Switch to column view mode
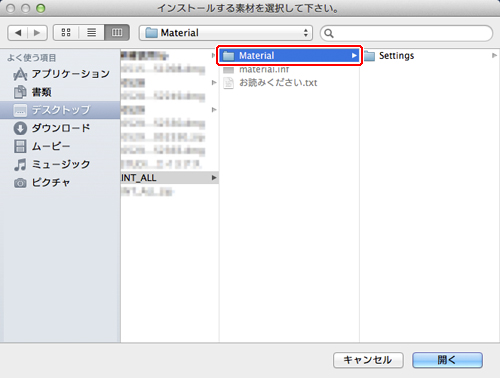Image resolution: width=500 pixels, height=378 pixels. click(x=117, y=33)
